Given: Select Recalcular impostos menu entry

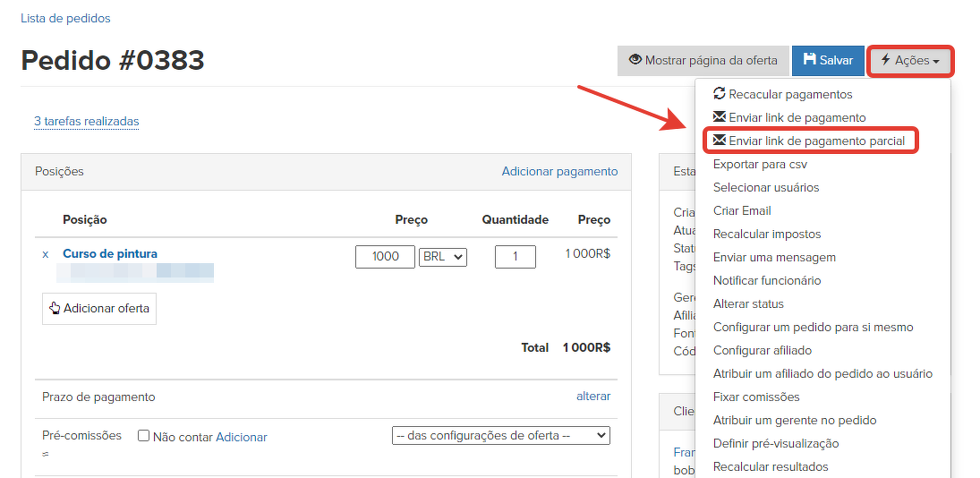Looking at the screenshot, I should pyautogui.click(x=766, y=234).
